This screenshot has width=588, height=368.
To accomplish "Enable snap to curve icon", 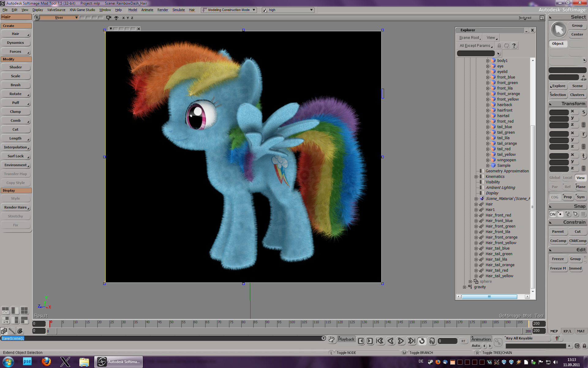I will coord(568,214).
